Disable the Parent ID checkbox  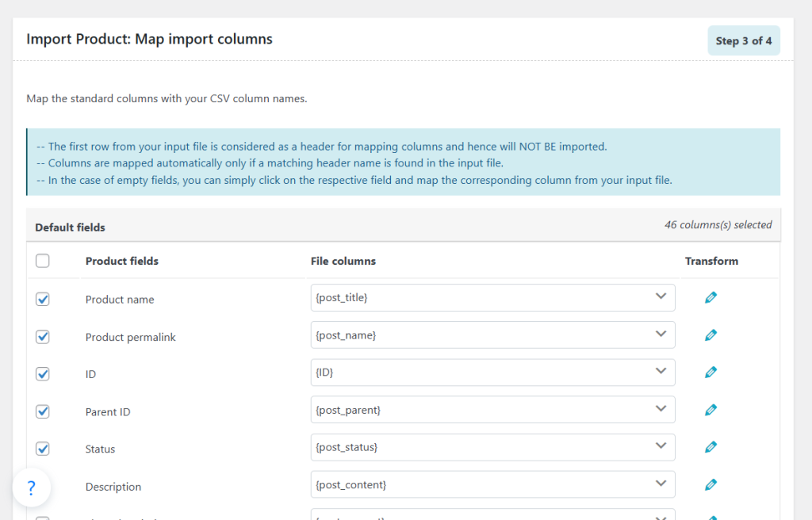[42, 411]
